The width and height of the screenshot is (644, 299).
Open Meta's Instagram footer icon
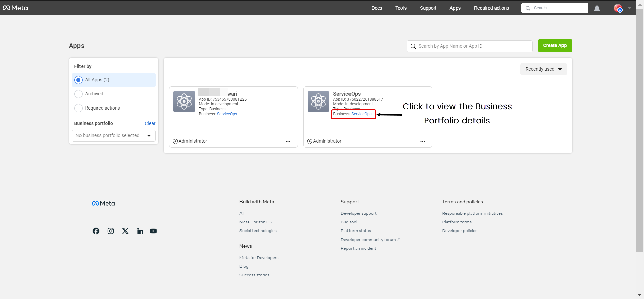click(111, 231)
